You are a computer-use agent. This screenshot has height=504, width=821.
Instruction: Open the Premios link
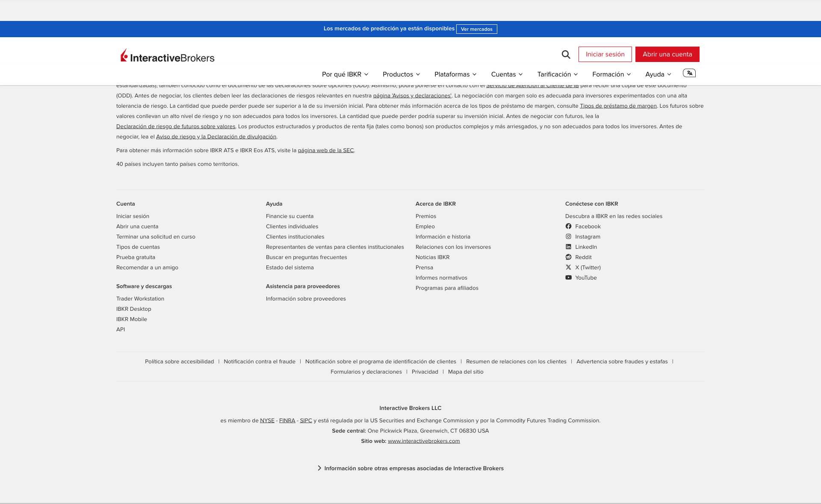click(x=426, y=216)
